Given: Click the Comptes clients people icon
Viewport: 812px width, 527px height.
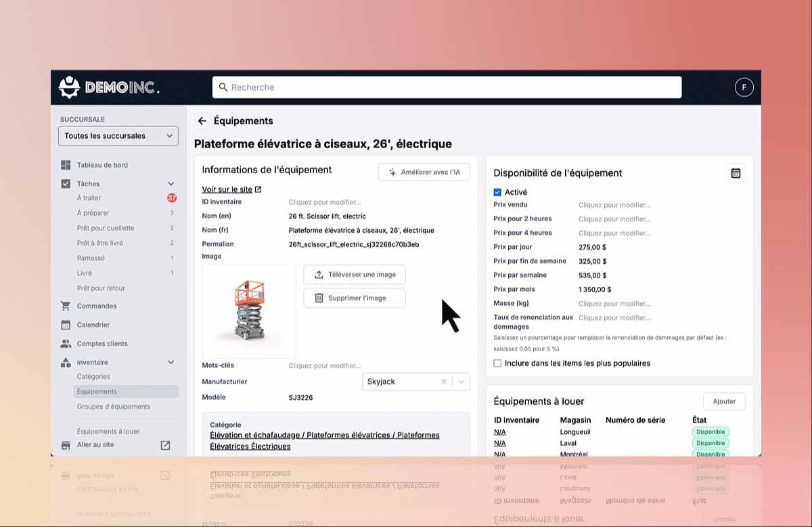Looking at the screenshot, I should [66, 344].
